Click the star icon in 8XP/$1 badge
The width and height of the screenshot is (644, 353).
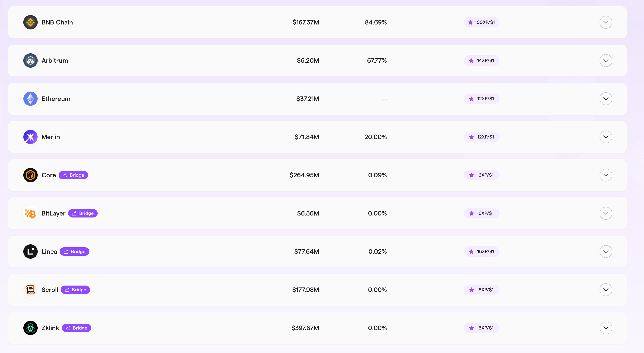tap(472, 290)
